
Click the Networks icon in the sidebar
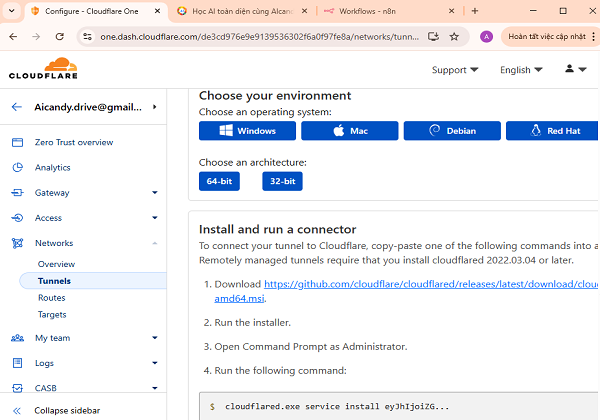coord(17,243)
